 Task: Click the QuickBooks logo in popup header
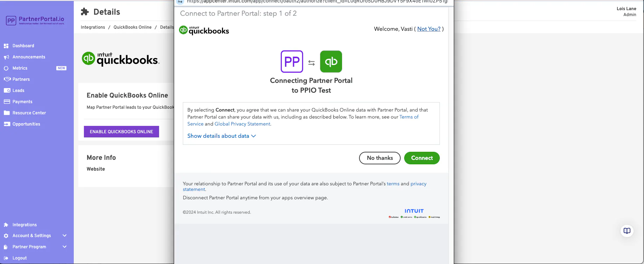204,30
